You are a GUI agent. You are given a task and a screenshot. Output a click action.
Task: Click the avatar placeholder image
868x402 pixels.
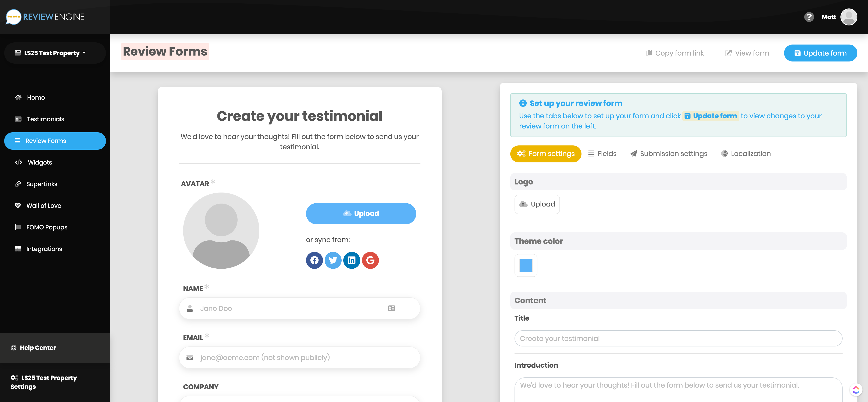click(221, 231)
